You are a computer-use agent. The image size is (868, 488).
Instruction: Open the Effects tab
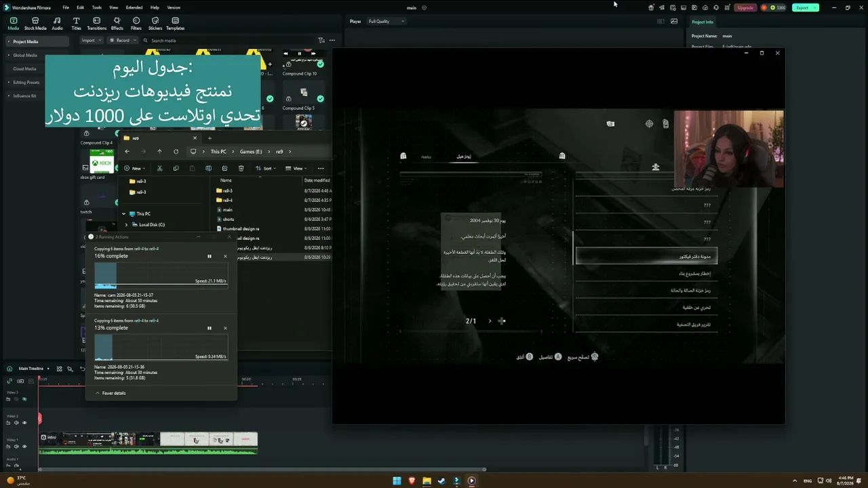[117, 24]
